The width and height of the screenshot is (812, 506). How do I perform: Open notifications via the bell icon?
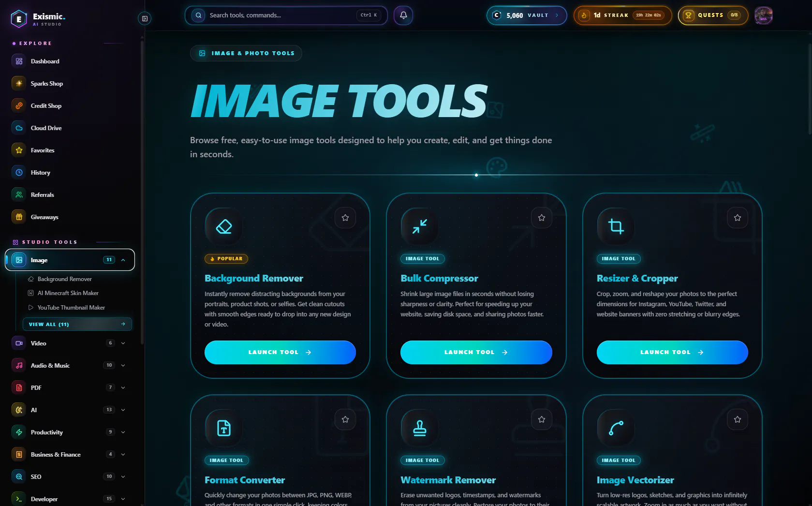[403, 15]
